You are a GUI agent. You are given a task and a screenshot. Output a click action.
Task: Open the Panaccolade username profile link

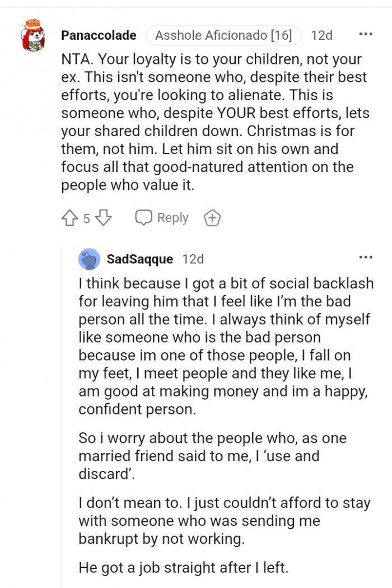click(x=99, y=35)
